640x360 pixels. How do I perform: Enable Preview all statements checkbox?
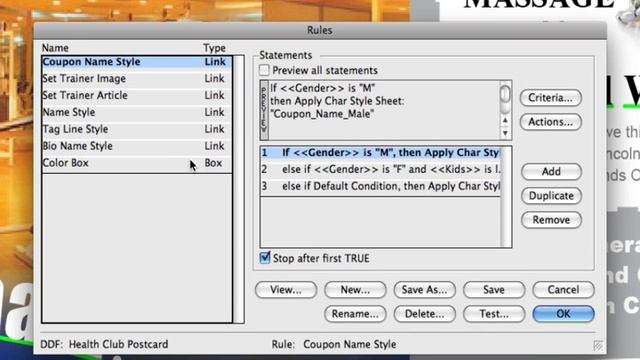[x=264, y=70]
